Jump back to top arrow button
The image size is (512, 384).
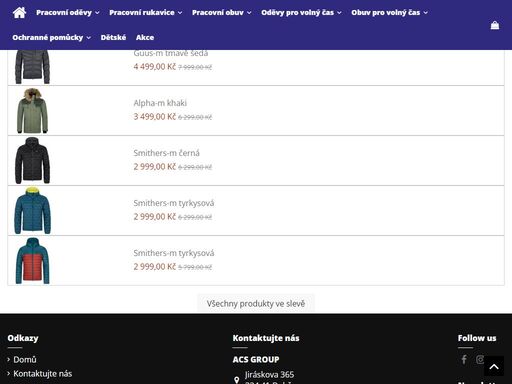pyautogui.click(x=494, y=366)
